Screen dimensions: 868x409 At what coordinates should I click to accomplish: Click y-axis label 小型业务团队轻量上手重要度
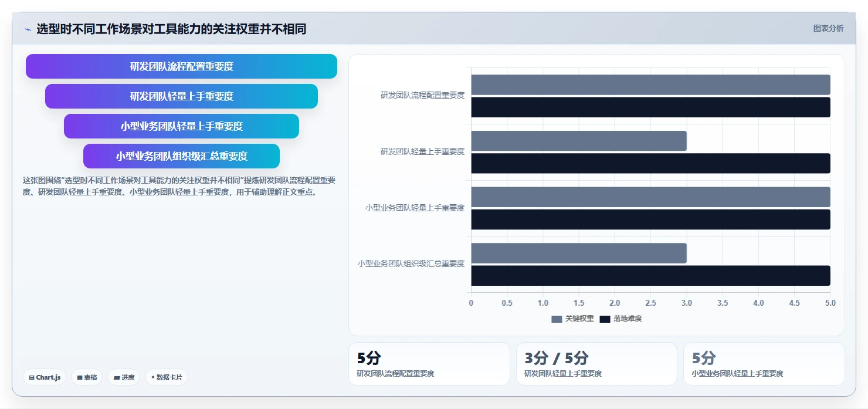[x=415, y=208]
